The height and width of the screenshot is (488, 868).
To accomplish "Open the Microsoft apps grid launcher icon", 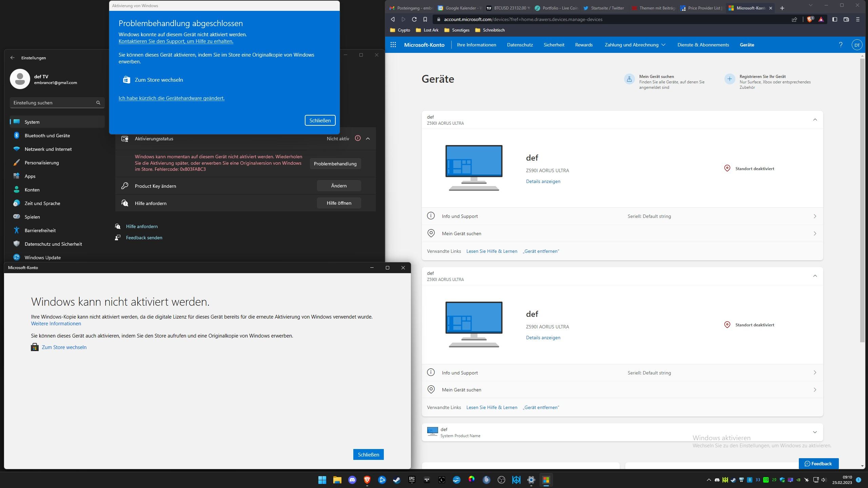I will pos(393,45).
